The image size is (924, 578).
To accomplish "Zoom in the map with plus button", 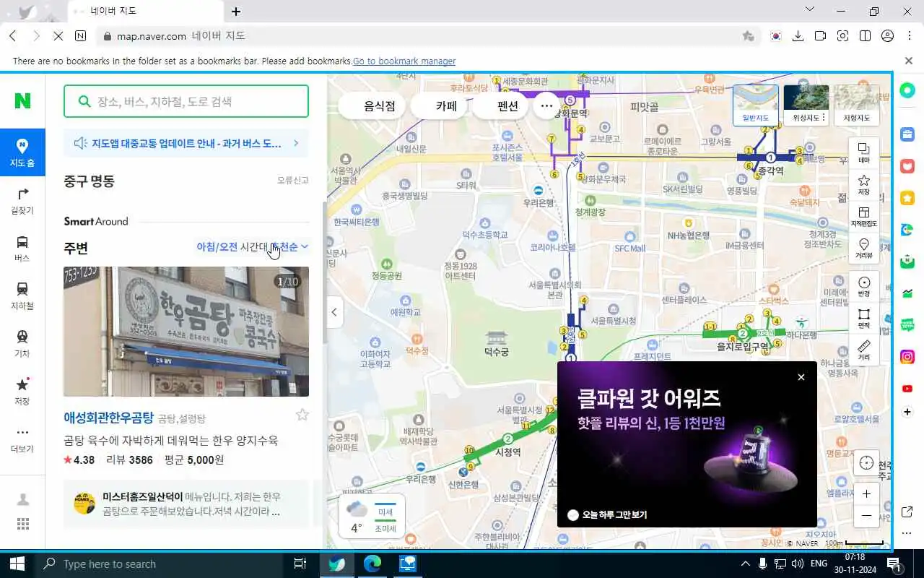I will [866, 494].
